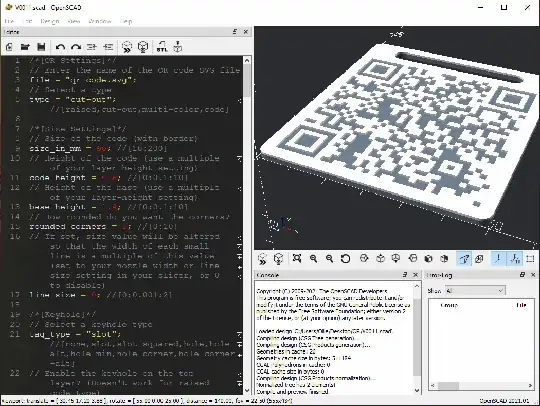Undo the last edit
This screenshot has width=540, height=406.
[60, 47]
